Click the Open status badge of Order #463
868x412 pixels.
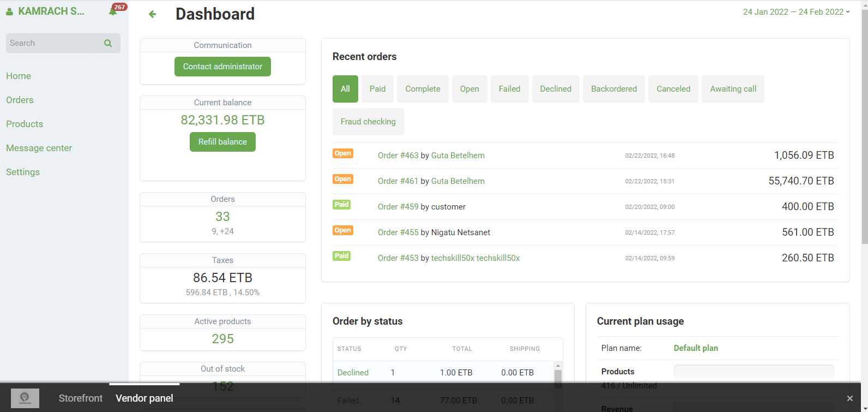(x=343, y=153)
